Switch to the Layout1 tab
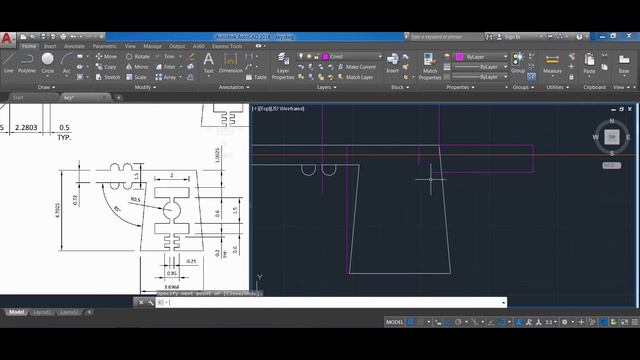 click(42, 312)
